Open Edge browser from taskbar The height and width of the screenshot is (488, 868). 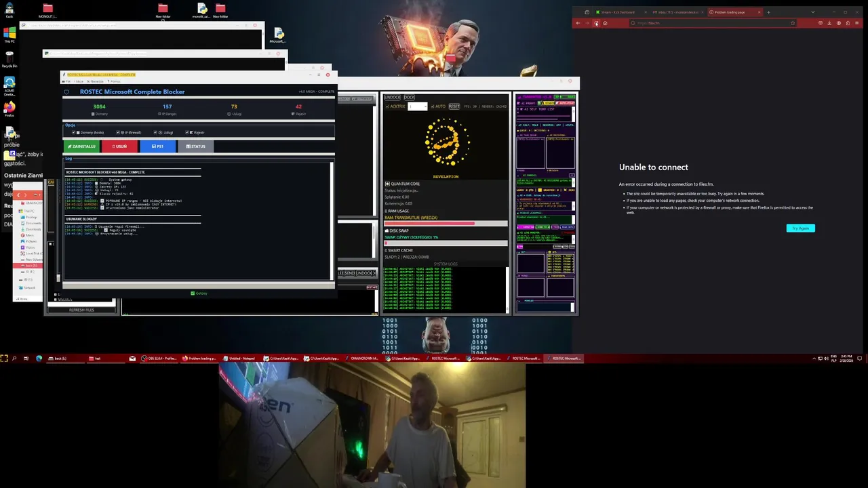(39, 358)
